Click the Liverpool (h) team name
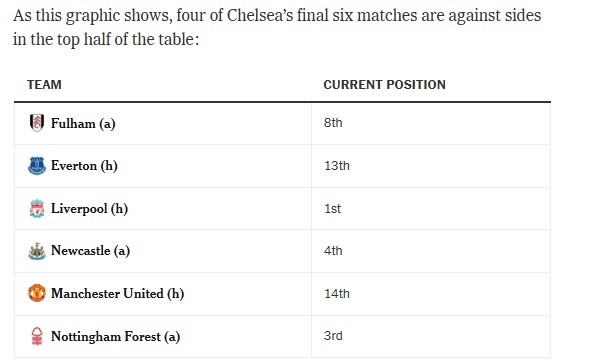Screen dimensions: 603x362 tap(90, 209)
